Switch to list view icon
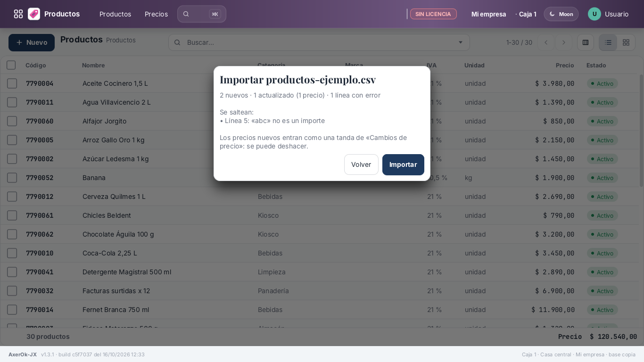Image resolution: width=644 pixels, height=362 pixels. pyautogui.click(x=608, y=42)
